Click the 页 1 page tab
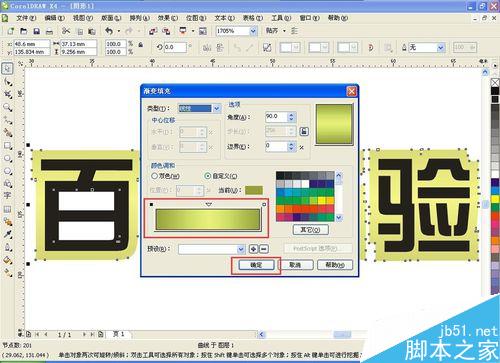Screen dimensions: 500x363 118,334
